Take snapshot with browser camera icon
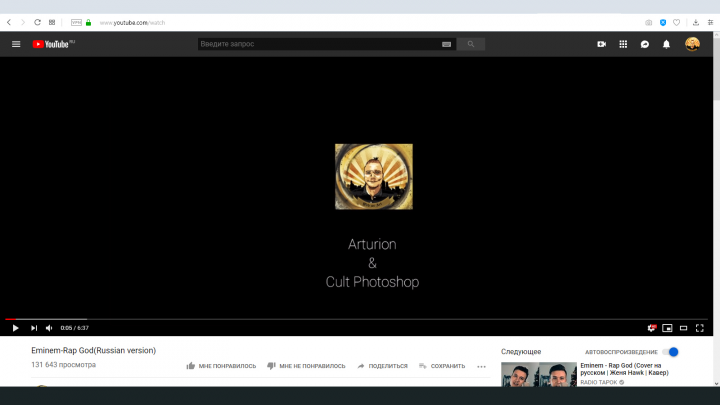This screenshot has height=405, width=720. coord(648,22)
